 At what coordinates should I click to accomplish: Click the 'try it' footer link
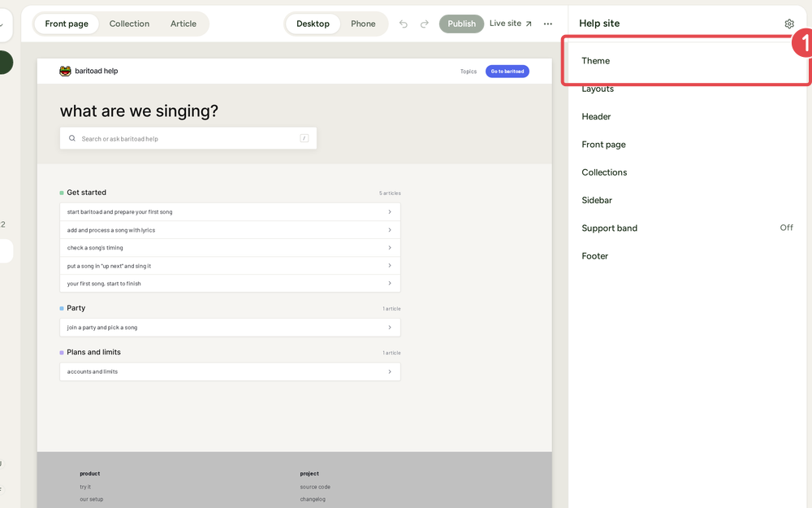(x=85, y=487)
